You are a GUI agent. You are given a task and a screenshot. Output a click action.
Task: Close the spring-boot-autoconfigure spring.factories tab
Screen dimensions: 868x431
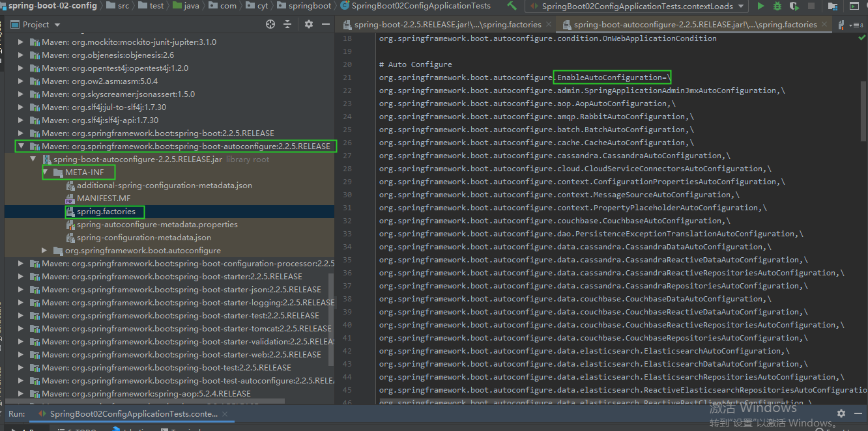823,25
